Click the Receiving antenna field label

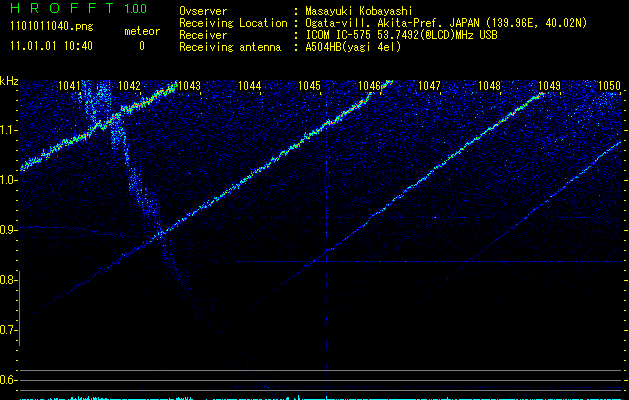(x=230, y=47)
